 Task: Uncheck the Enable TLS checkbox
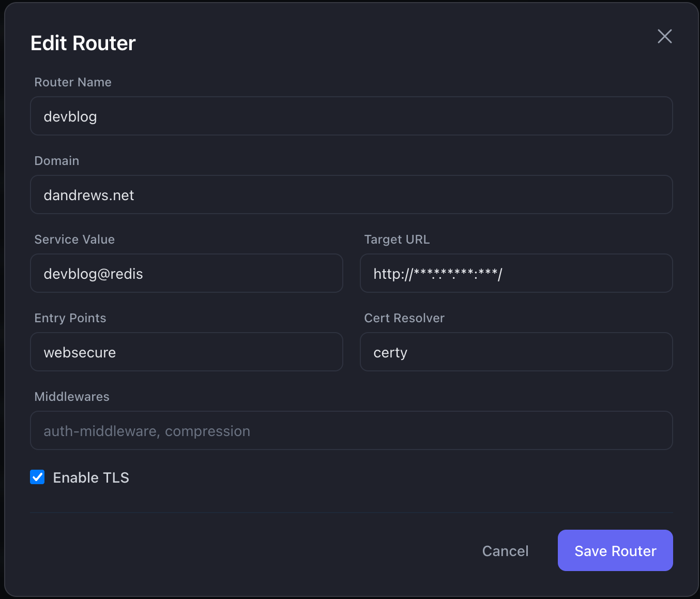[x=37, y=477]
